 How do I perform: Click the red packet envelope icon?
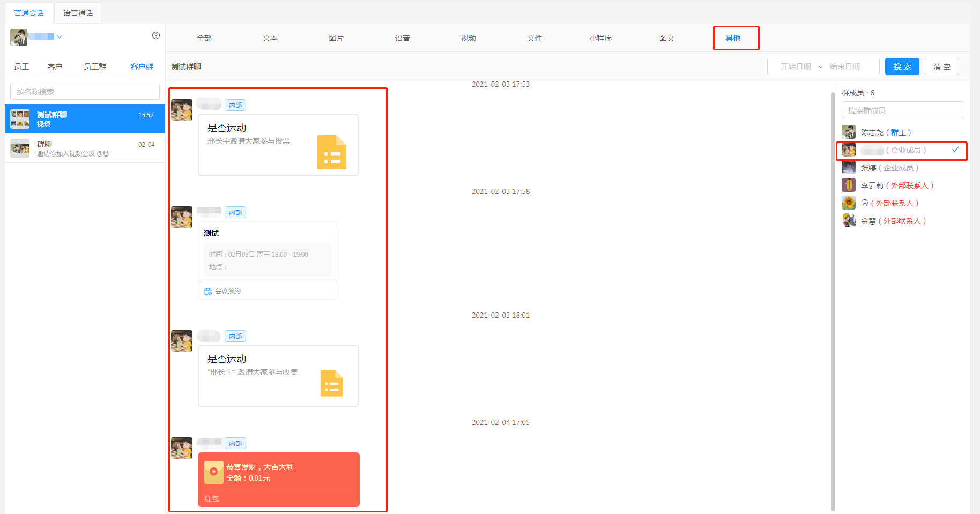coord(213,472)
